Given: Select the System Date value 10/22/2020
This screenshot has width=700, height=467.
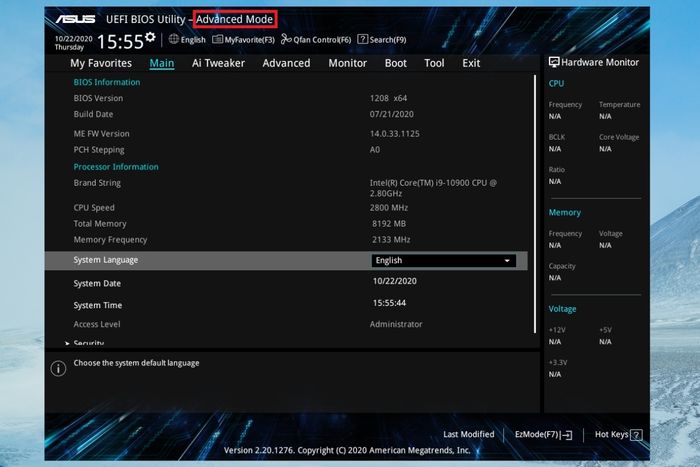Looking at the screenshot, I should tap(395, 281).
